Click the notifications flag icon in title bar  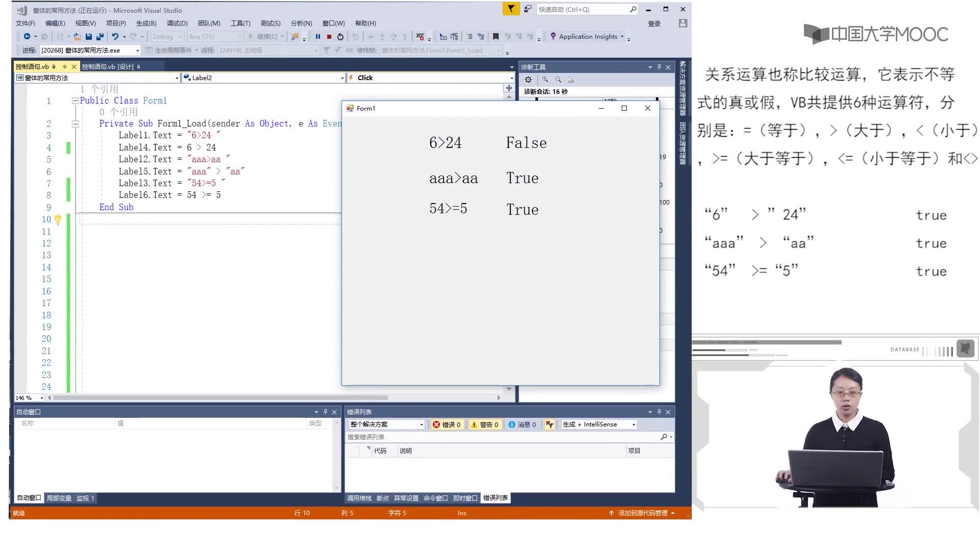click(511, 9)
